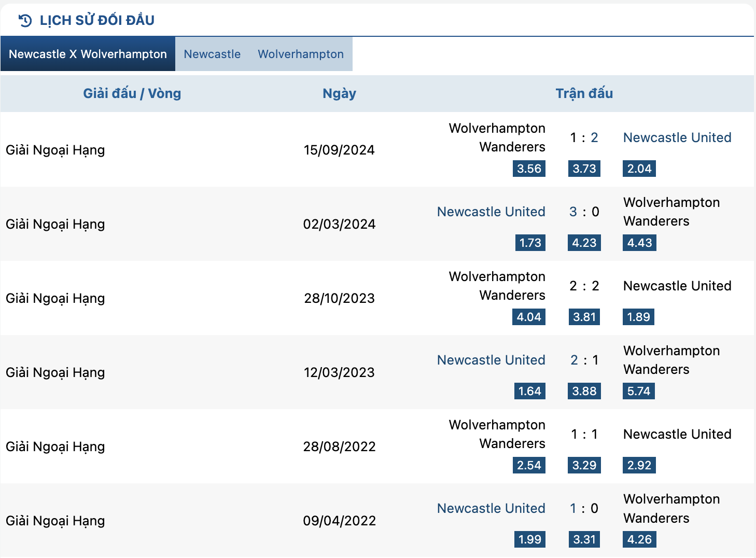Click Giải Ngoại Hạng in the 02/03/2024 row
Viewport: 756px width, 558px height.
coord(55,225)
